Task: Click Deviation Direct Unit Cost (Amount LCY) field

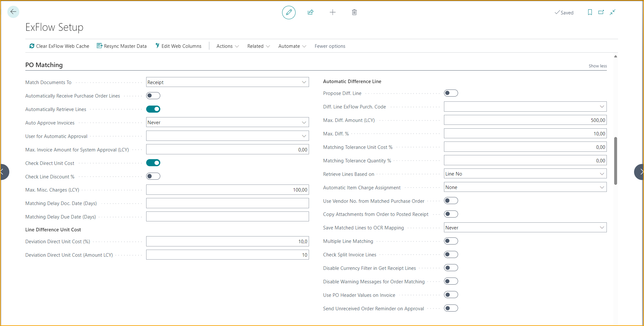Action: pyautogui.click(x=227, y=255)
